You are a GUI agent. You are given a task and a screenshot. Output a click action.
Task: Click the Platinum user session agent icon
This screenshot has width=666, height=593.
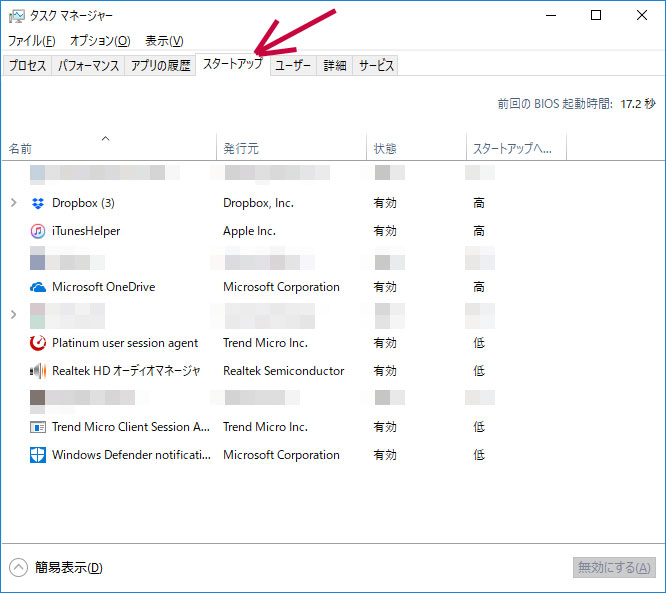(x=38, y=343)
